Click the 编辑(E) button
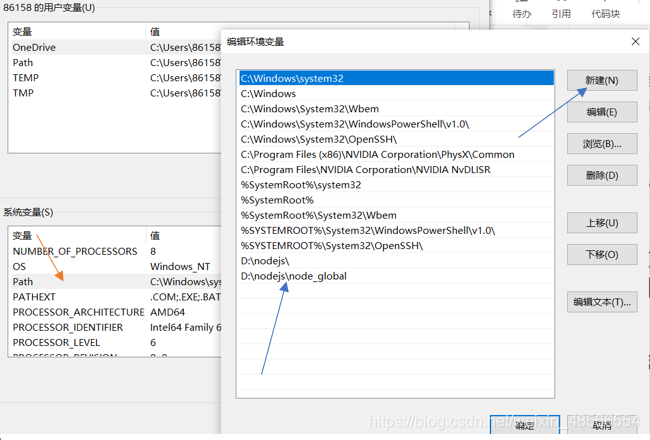The height and width of the screenshot is (440, 650). tap(602, 112)
